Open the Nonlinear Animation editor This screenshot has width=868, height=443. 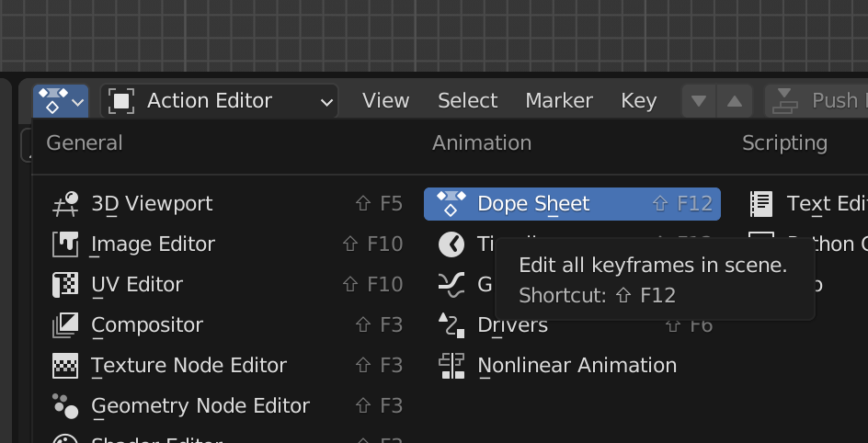[577, 366]
